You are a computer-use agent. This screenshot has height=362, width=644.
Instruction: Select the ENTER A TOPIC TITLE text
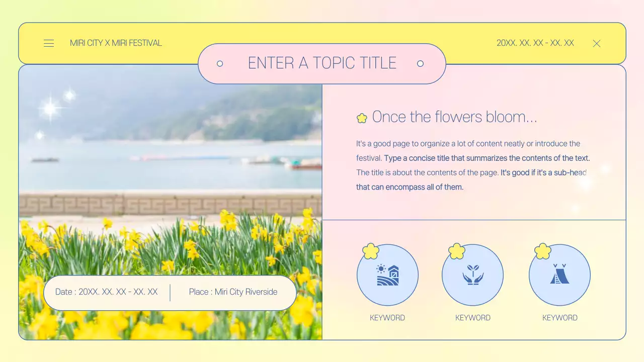322,63
